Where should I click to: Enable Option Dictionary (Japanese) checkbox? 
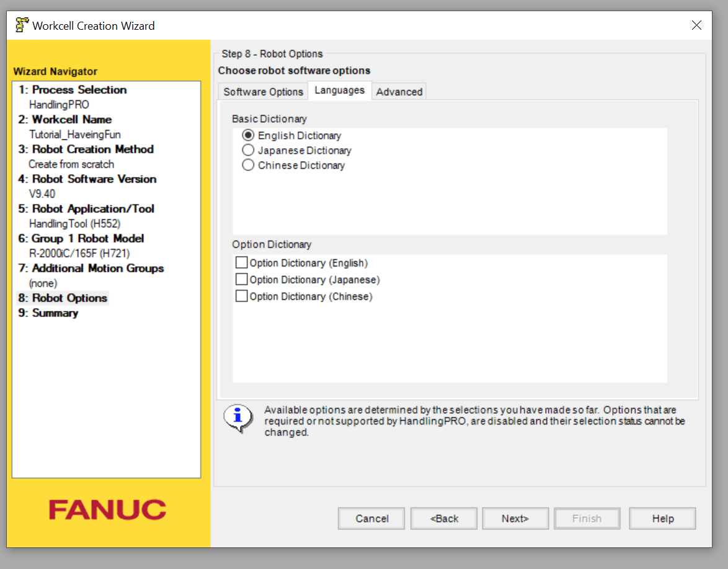(x=241, y=280)
